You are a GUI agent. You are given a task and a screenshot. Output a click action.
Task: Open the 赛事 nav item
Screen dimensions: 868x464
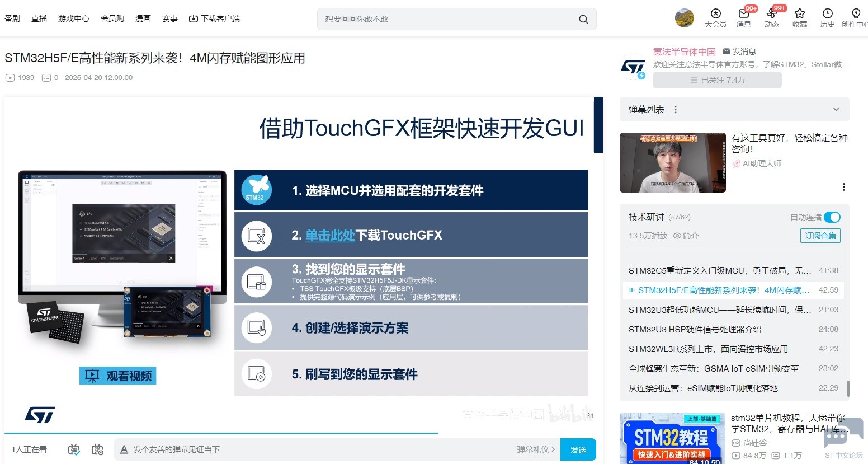pyautogui.click(x=170, y=18)
